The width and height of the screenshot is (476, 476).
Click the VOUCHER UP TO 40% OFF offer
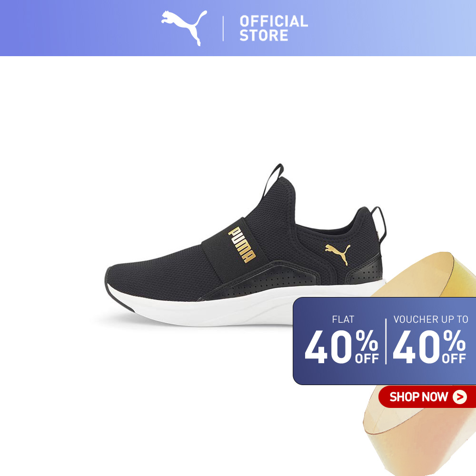(430, 339)
